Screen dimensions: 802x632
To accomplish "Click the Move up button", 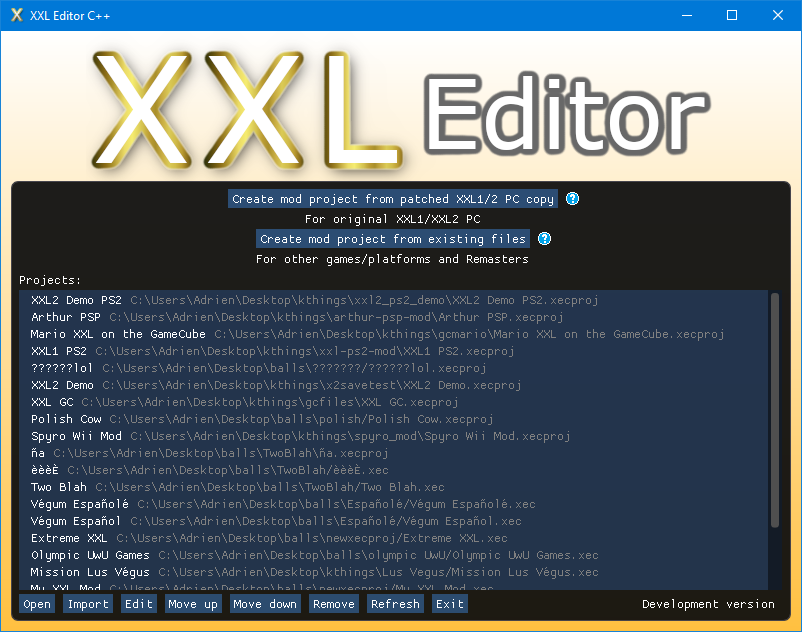I will (x=193, y=604).
